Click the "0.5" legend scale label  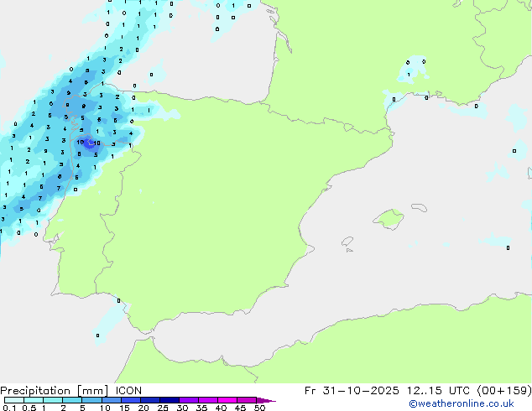pos(29,408)
